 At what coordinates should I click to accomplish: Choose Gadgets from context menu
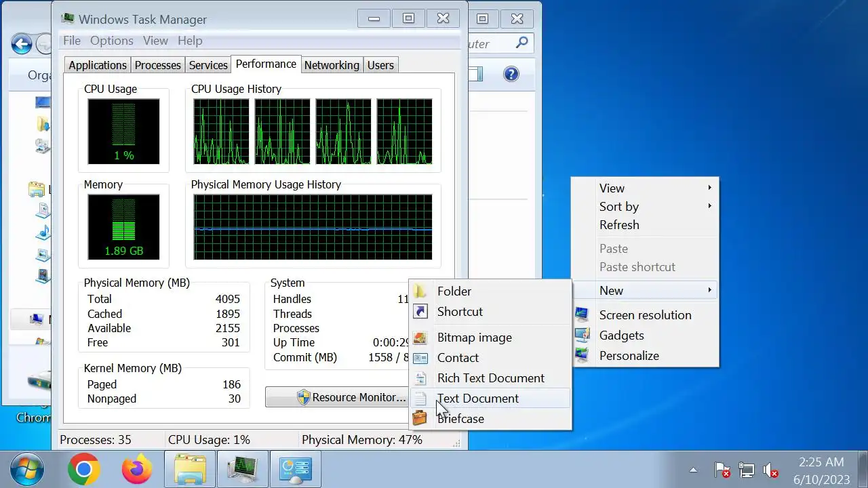[645, 335]
